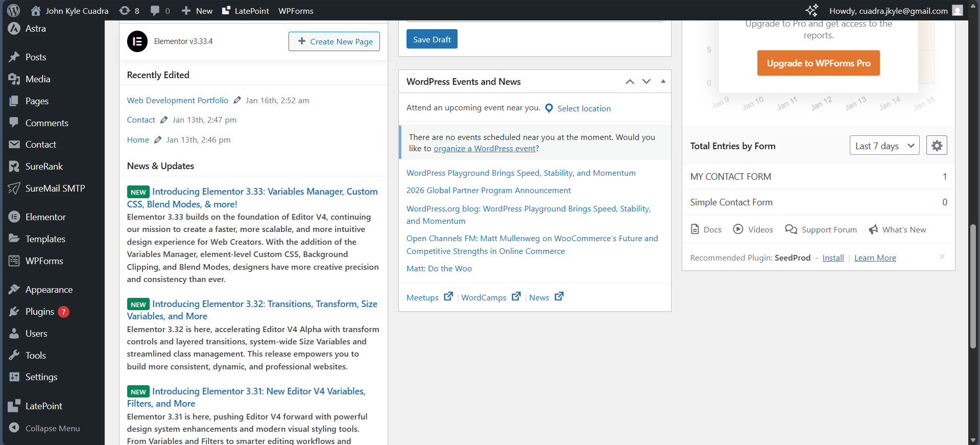The height and width of the screenshot is (445, 980).
Task: Move Events and News widget up
Action: point(630,82)
